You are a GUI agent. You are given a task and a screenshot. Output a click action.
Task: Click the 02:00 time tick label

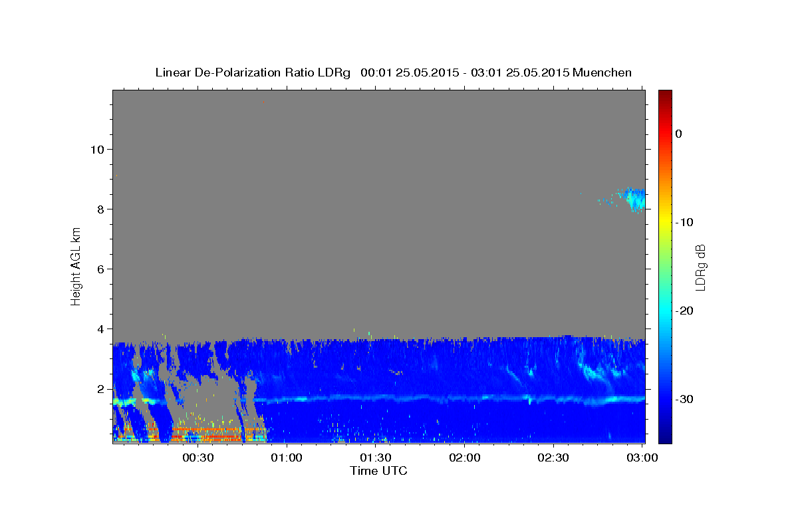[x=464, y=458]
